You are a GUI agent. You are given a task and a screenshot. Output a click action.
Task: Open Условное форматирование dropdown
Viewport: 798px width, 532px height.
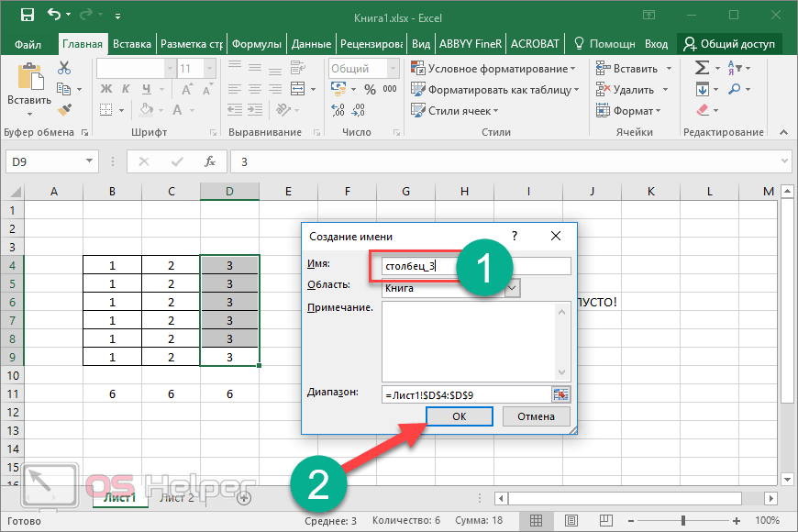coord(493,69)
